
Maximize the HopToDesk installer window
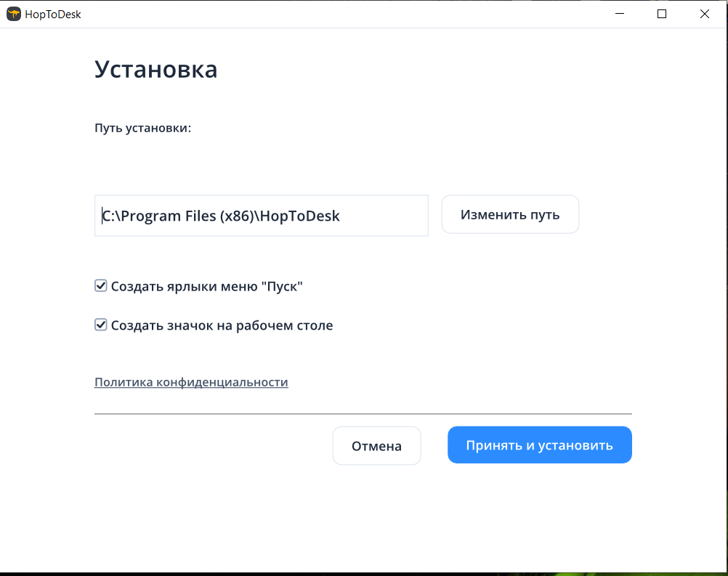click(x=662, y=14)
